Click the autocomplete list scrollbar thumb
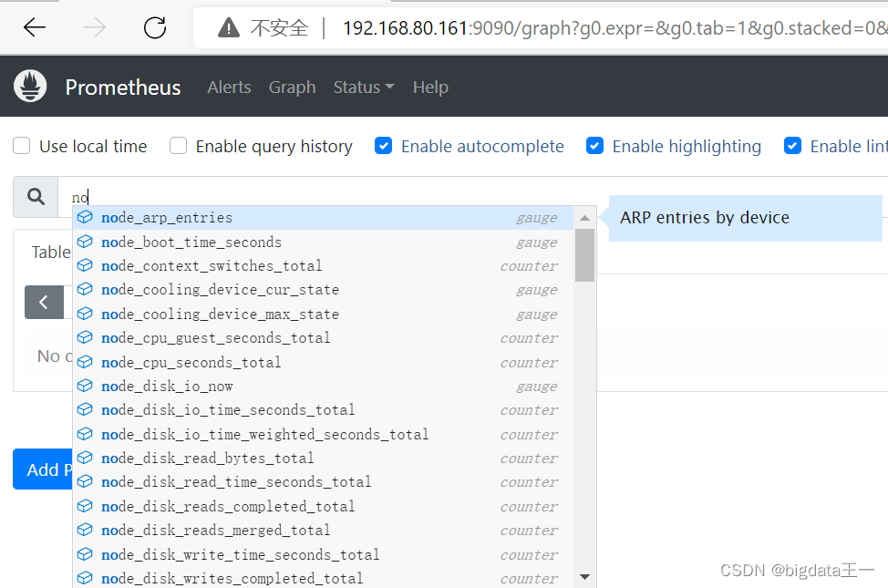Screen dimensions: 888x588 pos(584,255)
